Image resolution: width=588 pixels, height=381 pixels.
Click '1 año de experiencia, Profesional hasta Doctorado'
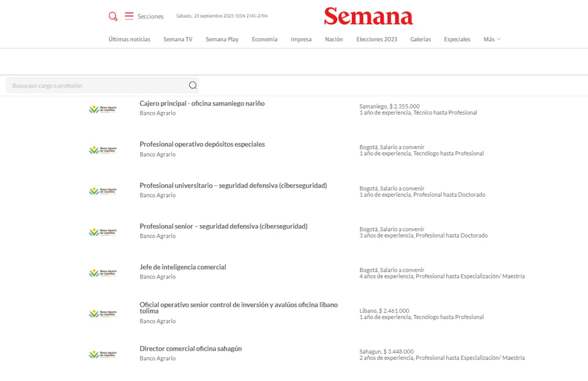422,195
